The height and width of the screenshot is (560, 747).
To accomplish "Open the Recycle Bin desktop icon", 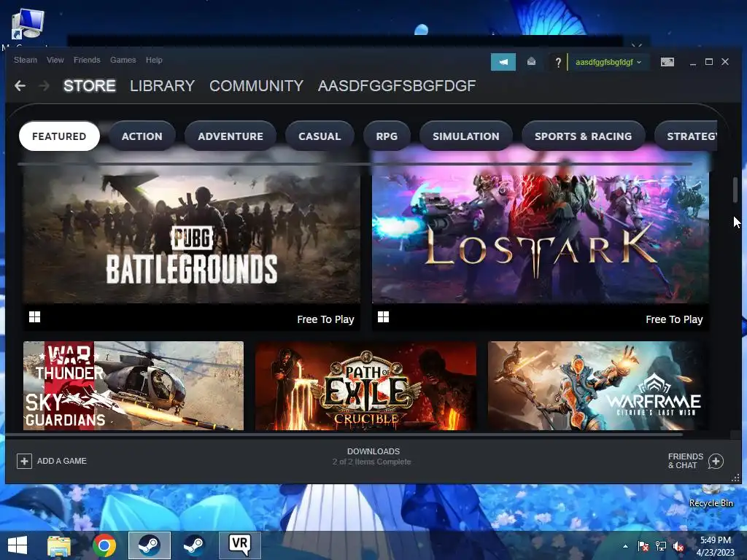I will pyautogui.click(x=711, y=496).
